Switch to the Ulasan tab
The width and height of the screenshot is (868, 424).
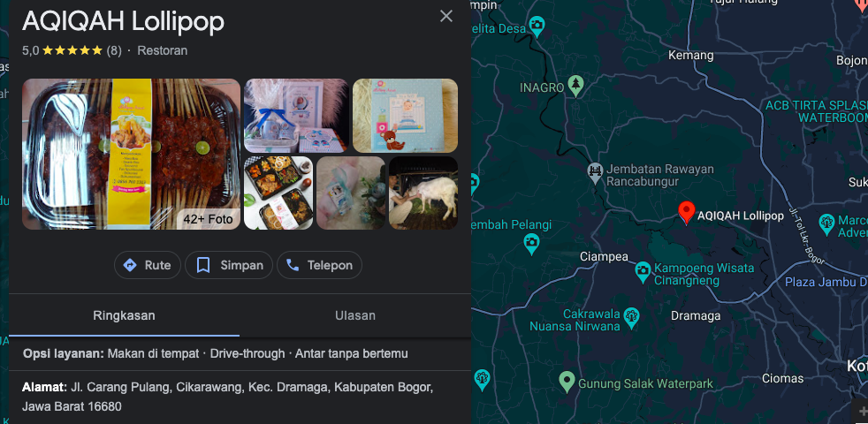click(x=355, y=315)
